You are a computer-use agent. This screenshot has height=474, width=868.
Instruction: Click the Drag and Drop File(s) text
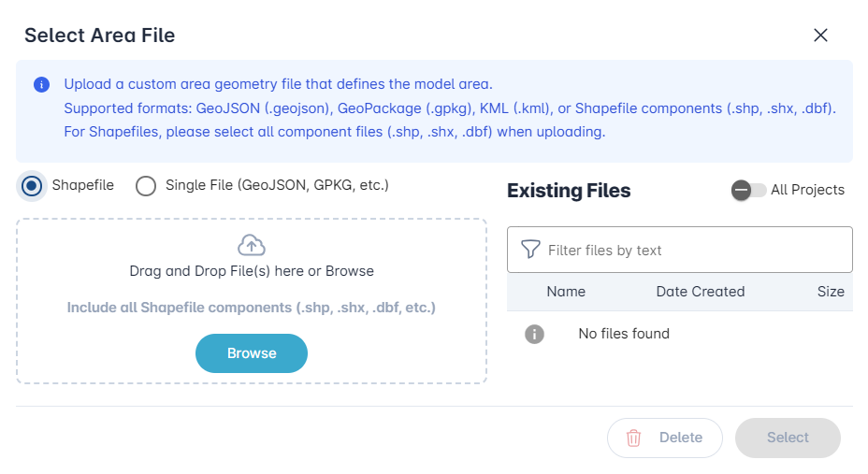click(252, 271)
